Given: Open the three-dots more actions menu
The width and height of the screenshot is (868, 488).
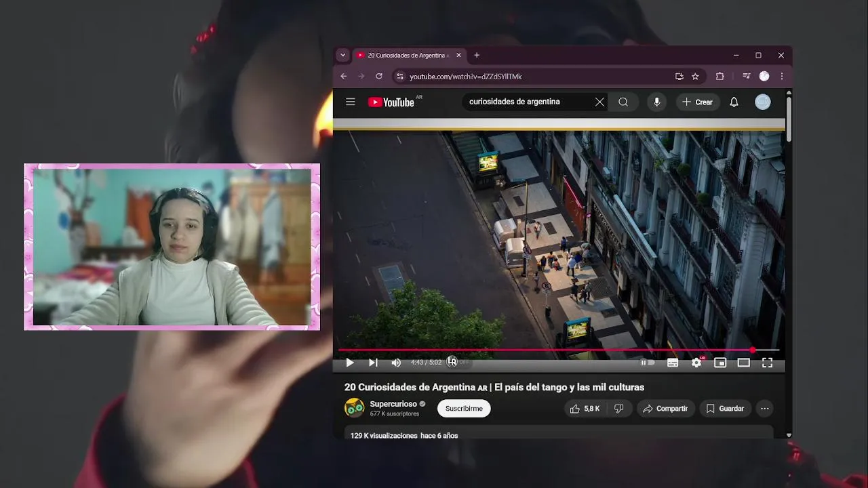Looking at the screenshot, I should pyautogui.click(x=765, y=409).
